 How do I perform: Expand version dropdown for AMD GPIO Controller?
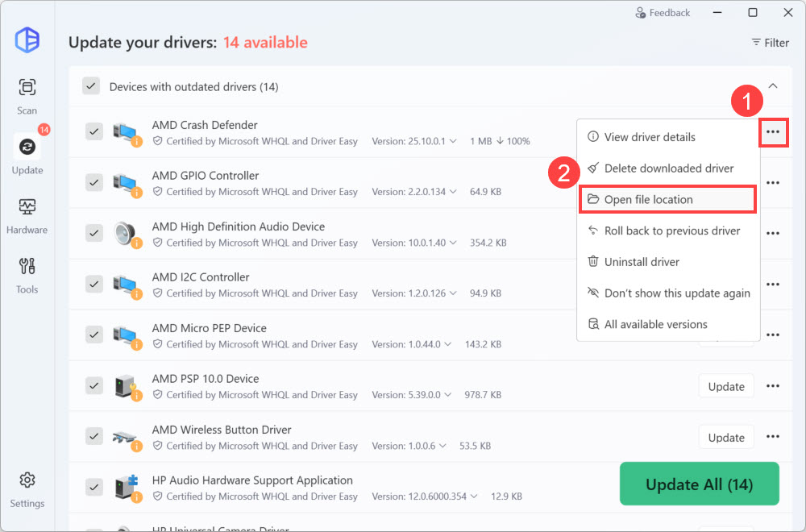(x=453, y=192)
